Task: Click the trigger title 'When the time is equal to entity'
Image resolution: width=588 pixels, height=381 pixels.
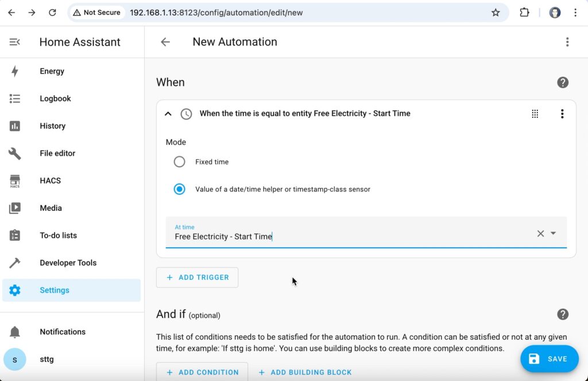Action: [305, 113]
